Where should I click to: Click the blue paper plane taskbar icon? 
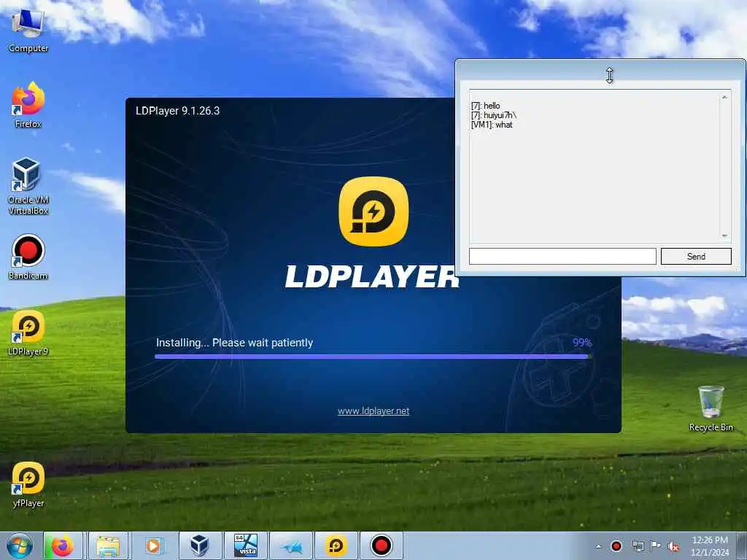click(x=290, y=545)
